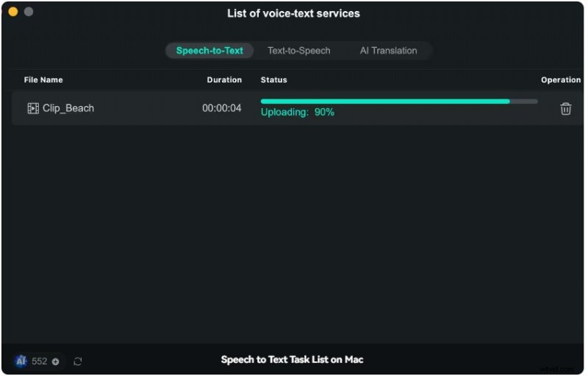Screen dimensions: 588x376
Task: Click the 00:00:04 duration value
Action: [222, 109]
